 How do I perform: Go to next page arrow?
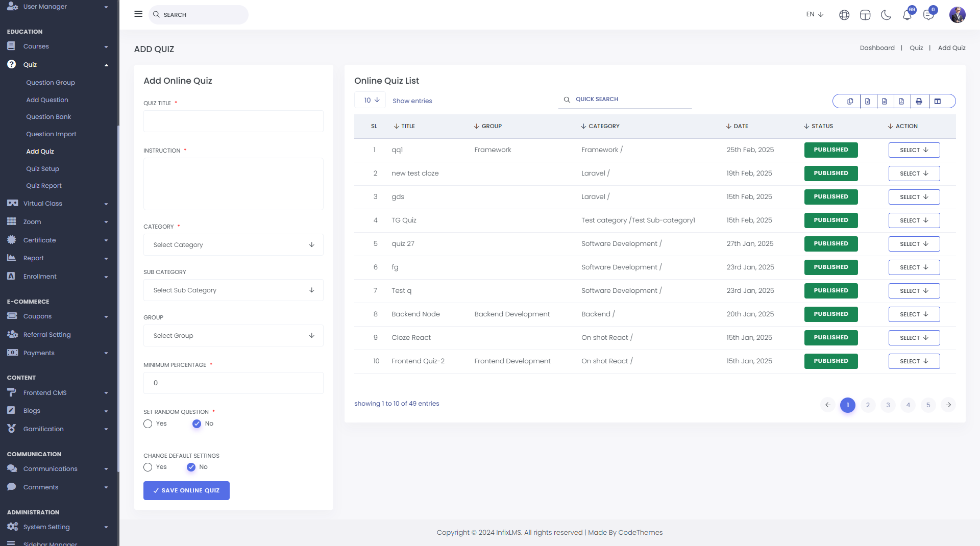tap(948, 405)
